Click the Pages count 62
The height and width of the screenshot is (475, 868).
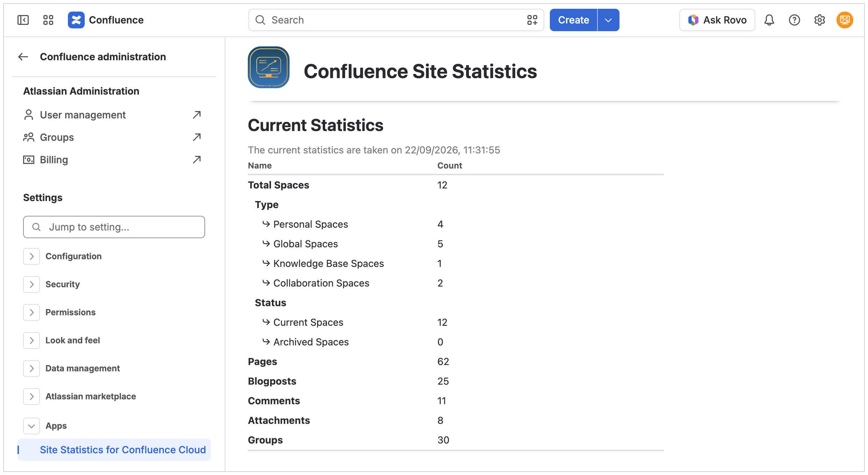click(x=443, y=362)
